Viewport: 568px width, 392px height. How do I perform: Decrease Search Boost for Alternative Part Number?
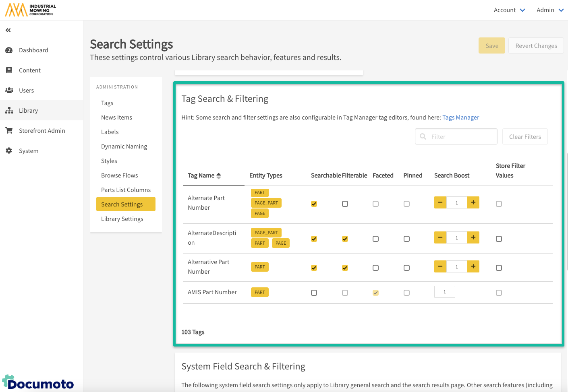pyautogui.click(x=440, y=266)
